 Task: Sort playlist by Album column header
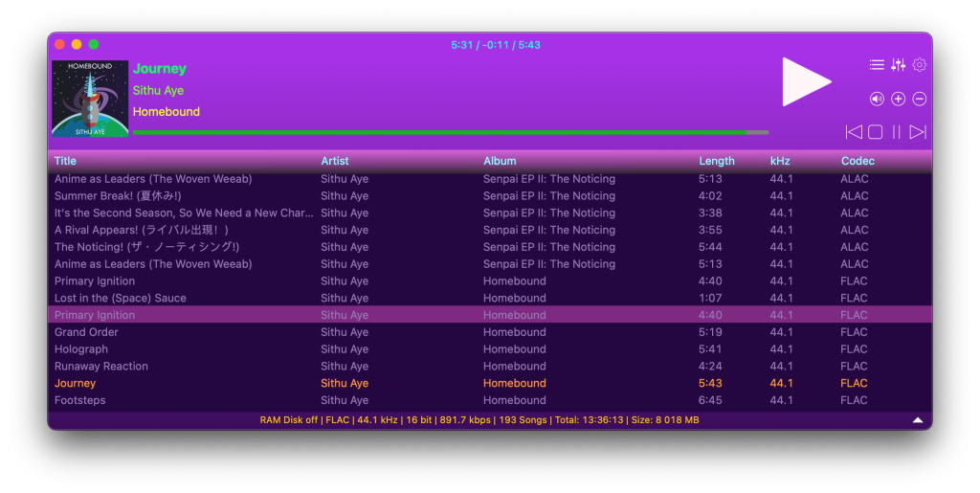click(x=500, y=161)
